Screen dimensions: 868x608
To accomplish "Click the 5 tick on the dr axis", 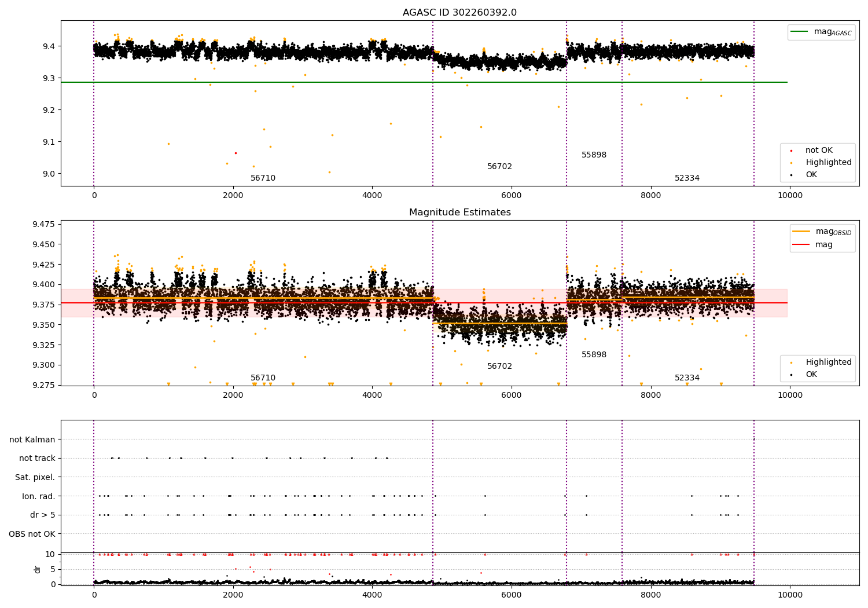I will (x=53, y=569).
